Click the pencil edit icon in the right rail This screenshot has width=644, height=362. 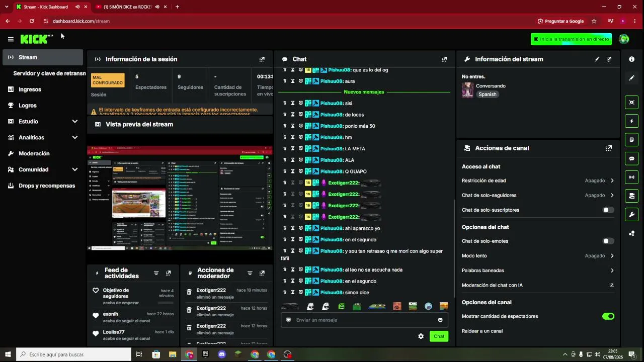[631, 78]
